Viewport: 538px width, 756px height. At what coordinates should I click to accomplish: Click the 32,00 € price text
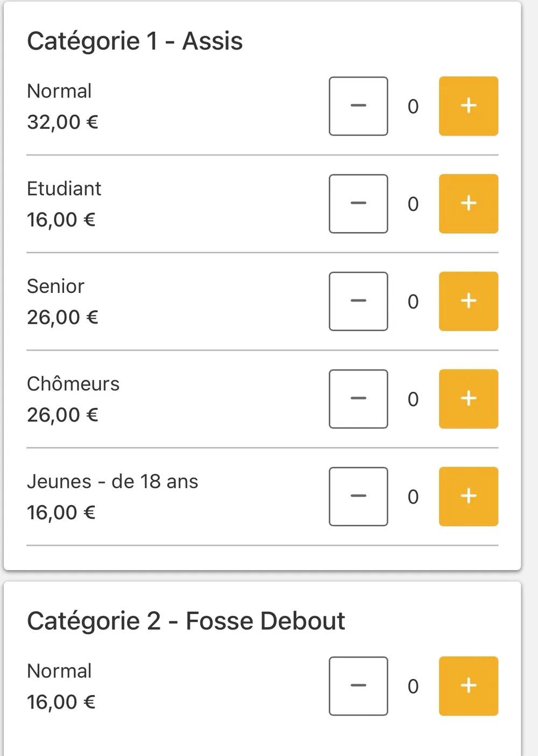[62, 122]
